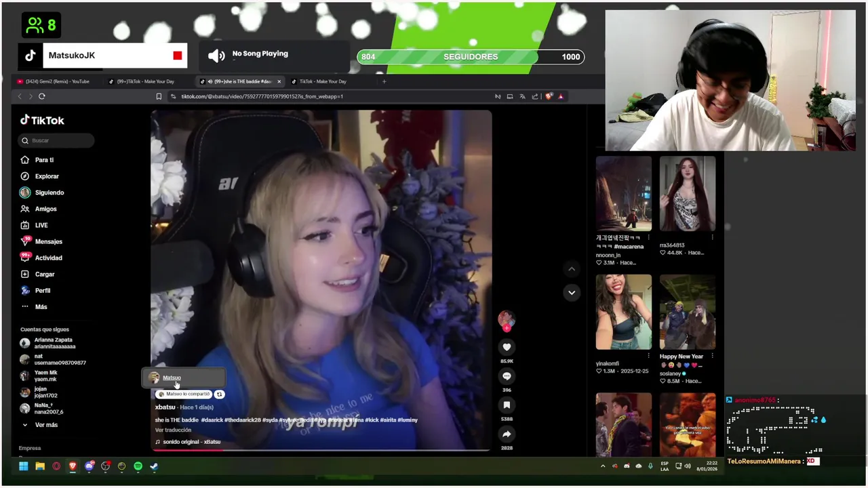Open the Más options menu

point(34,306)
